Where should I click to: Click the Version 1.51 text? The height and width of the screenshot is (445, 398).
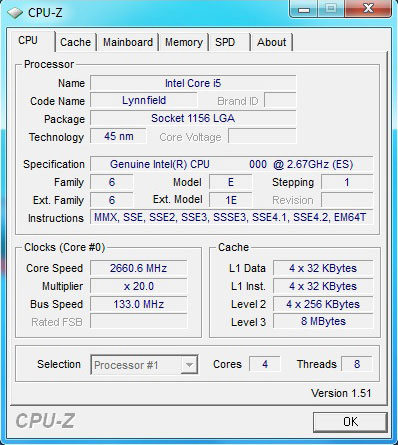(x=341, y=393)
